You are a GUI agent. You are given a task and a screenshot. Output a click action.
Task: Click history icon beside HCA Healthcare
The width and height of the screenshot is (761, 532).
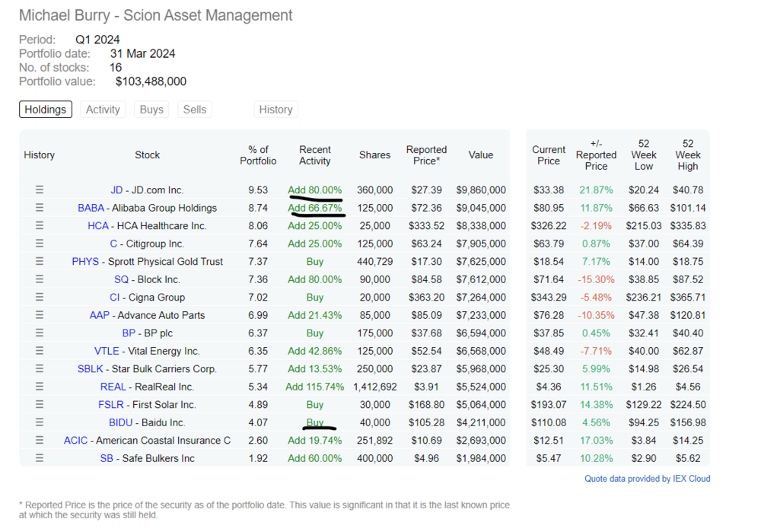[x=40, y=226]
